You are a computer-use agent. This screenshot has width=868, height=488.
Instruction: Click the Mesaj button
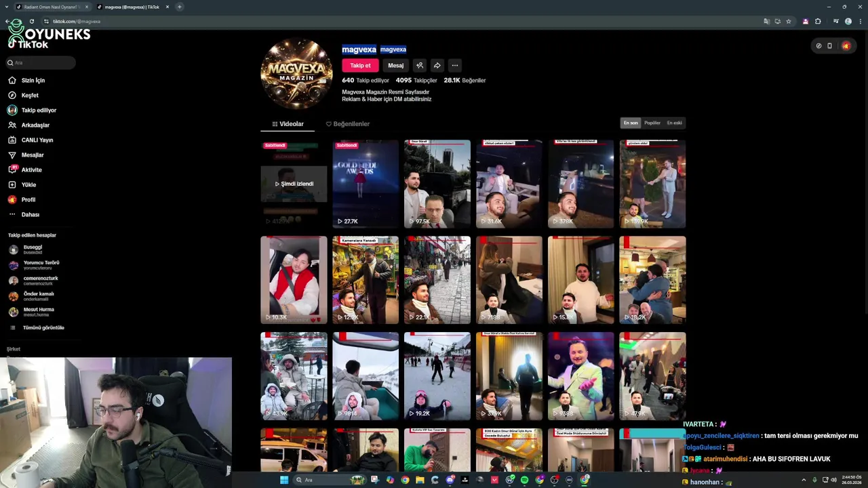[396, 65]
